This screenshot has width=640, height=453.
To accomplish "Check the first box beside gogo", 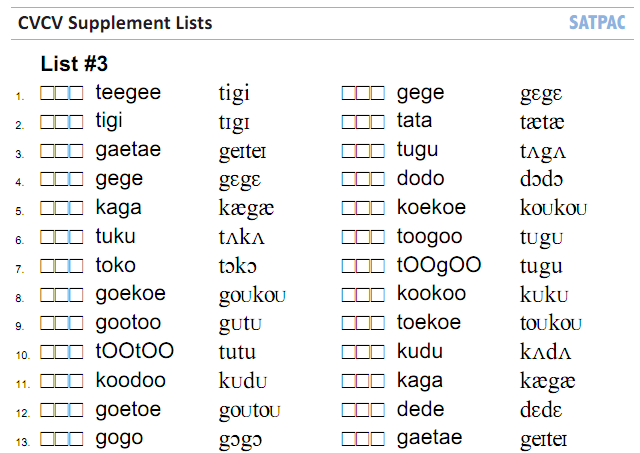I will [x=47, y=439].
